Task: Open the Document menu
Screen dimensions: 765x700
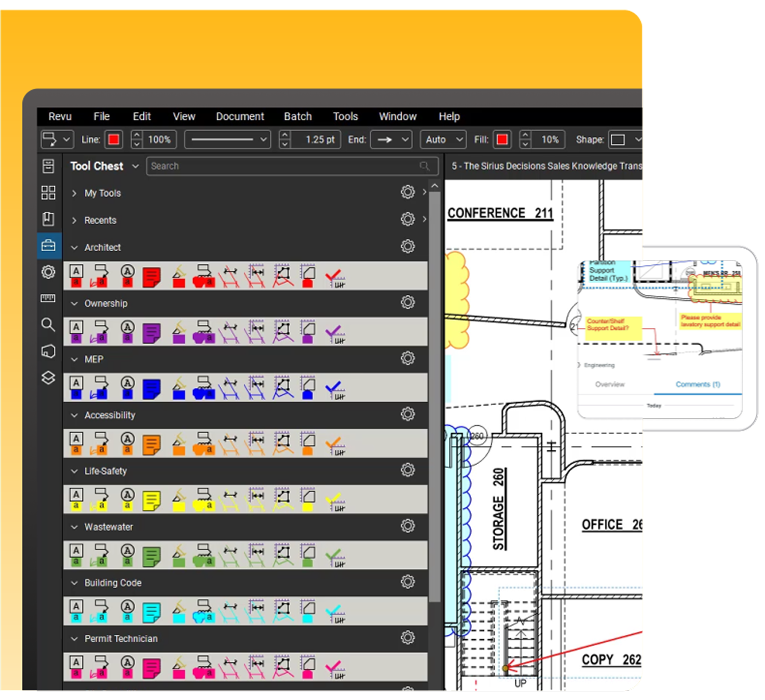Action: pos(240,117)
